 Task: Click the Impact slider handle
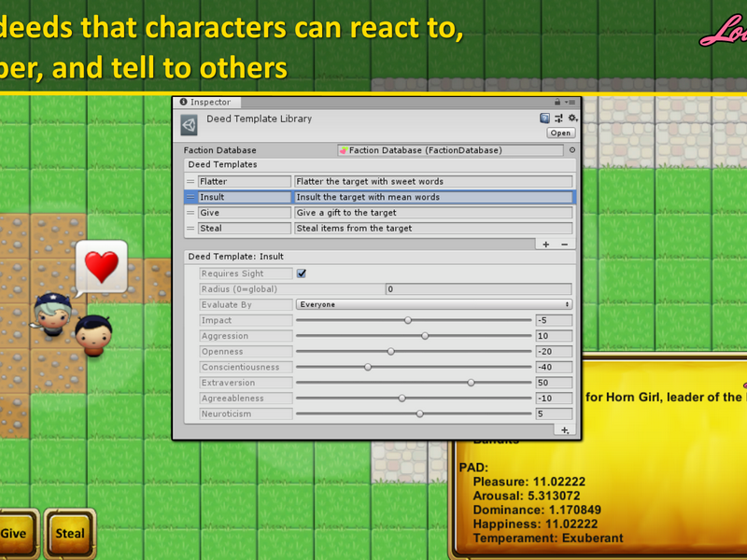[408, 320]
